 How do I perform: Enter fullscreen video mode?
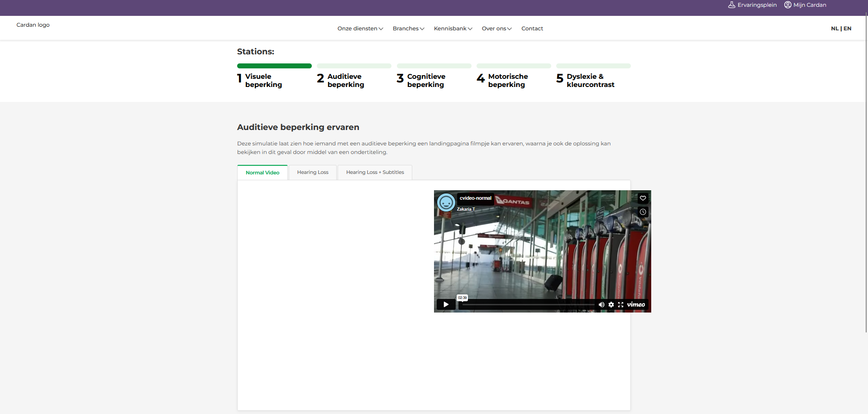click(x=620, y=305)
